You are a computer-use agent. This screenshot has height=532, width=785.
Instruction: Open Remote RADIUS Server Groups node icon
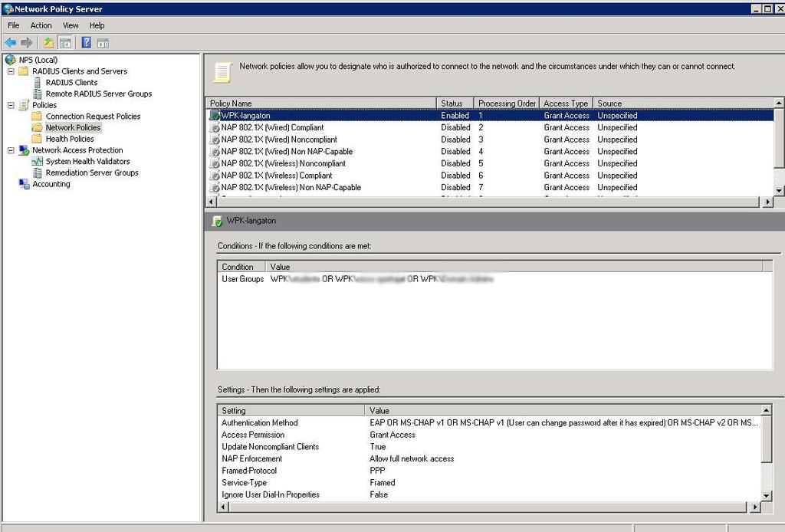[37, 94]
